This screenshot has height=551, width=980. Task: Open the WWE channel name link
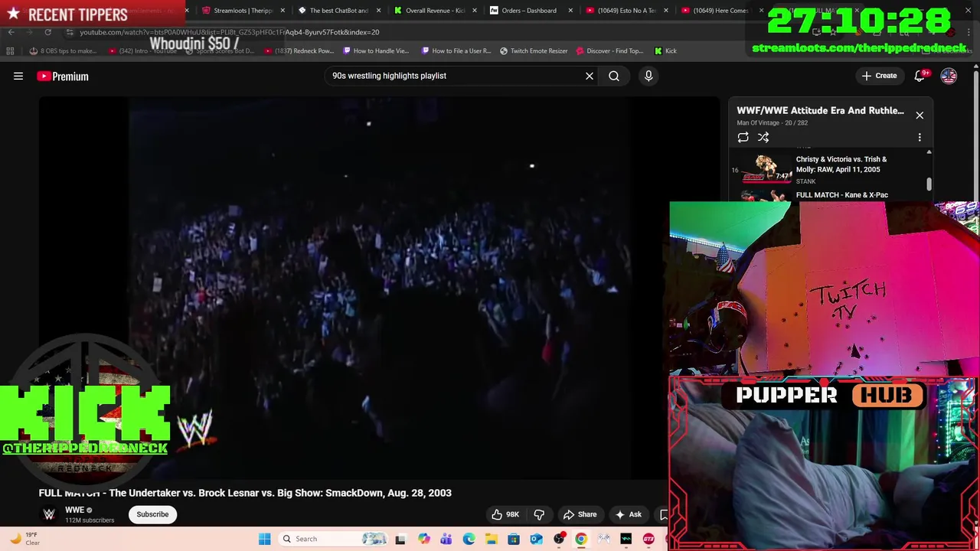click(74, 510)
